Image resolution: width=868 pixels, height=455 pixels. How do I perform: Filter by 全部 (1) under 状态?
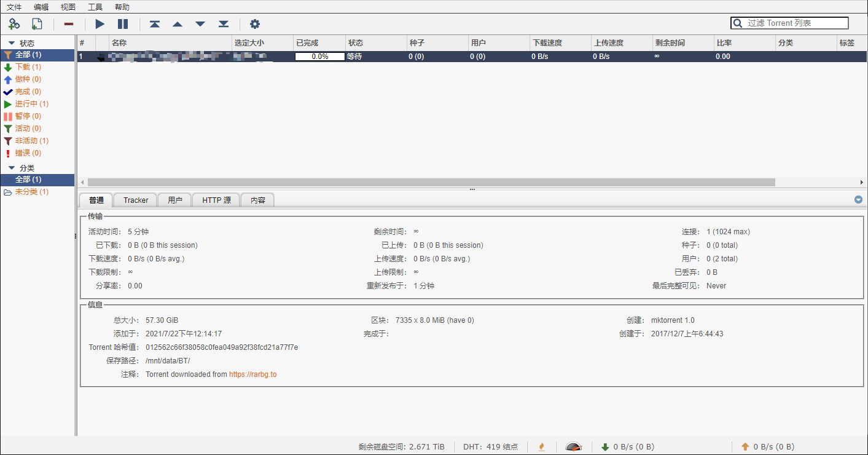coord(37,55)
